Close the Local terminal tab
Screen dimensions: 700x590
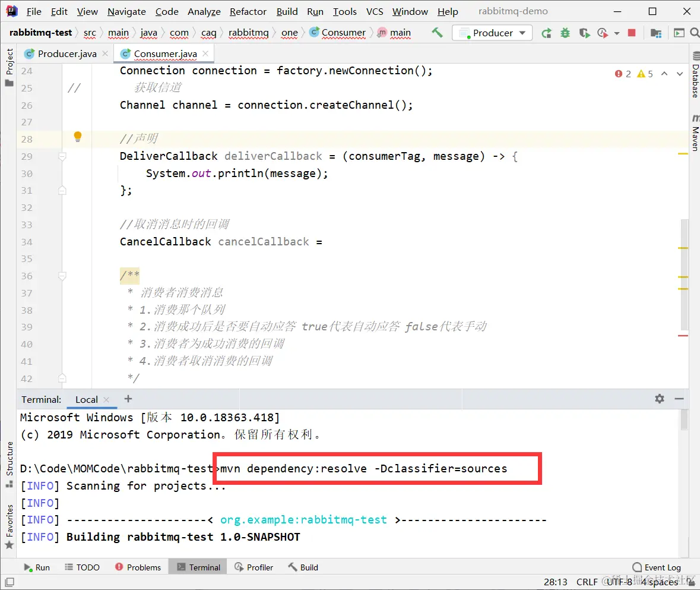pyautogui.click(x=106, y=400)
